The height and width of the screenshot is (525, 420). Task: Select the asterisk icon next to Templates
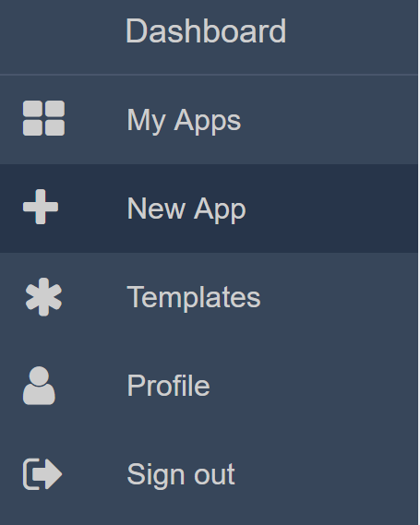(43, 297)
